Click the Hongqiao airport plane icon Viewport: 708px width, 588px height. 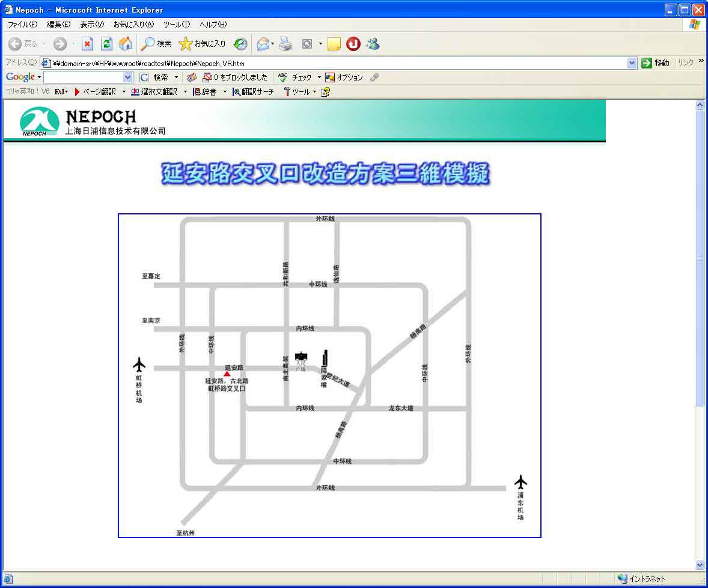click(139, 365)
